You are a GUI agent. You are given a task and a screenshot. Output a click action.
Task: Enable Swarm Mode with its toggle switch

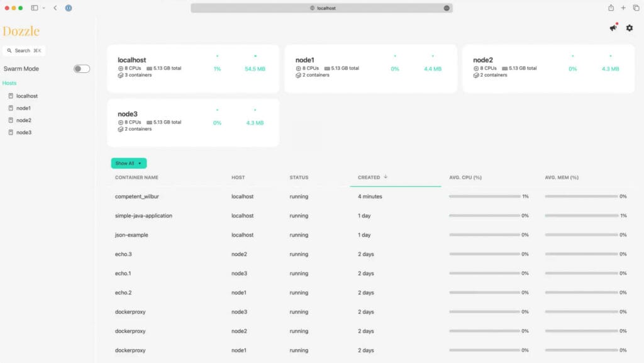click(x=80, y=69)
